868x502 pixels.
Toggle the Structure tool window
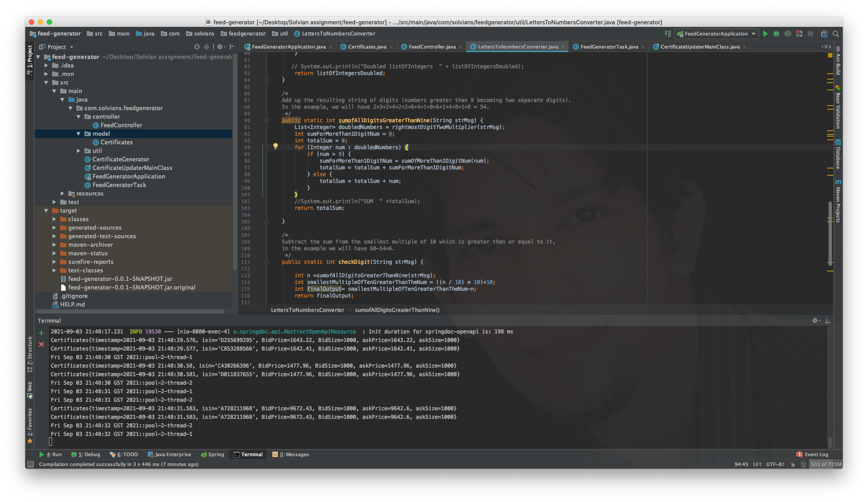30,354
